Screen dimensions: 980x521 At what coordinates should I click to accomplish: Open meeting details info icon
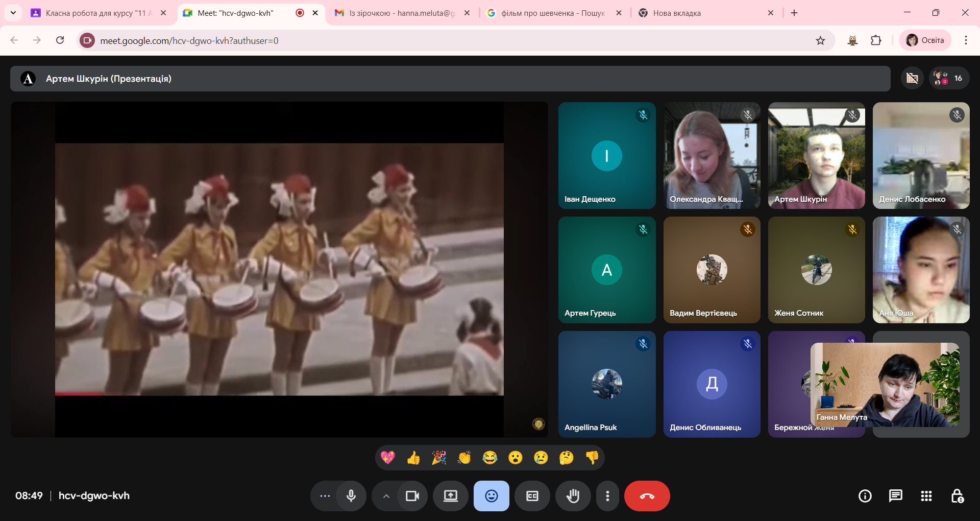(x=865, y=496)
